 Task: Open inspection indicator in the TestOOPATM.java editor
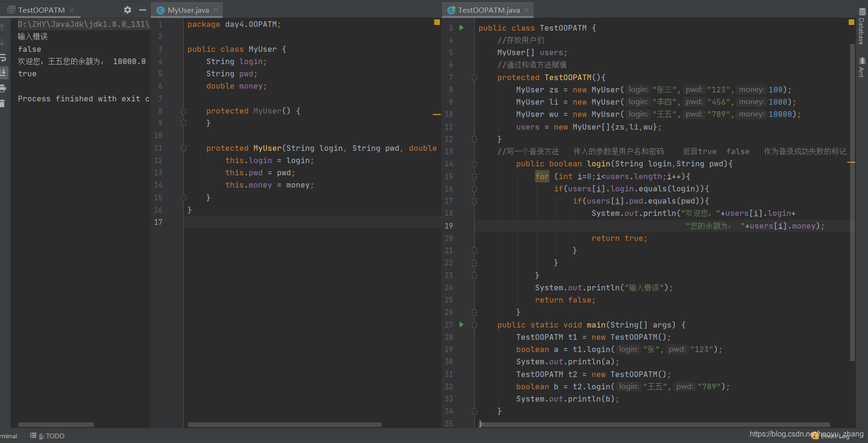pyautogui.click(x=852, y=22)
